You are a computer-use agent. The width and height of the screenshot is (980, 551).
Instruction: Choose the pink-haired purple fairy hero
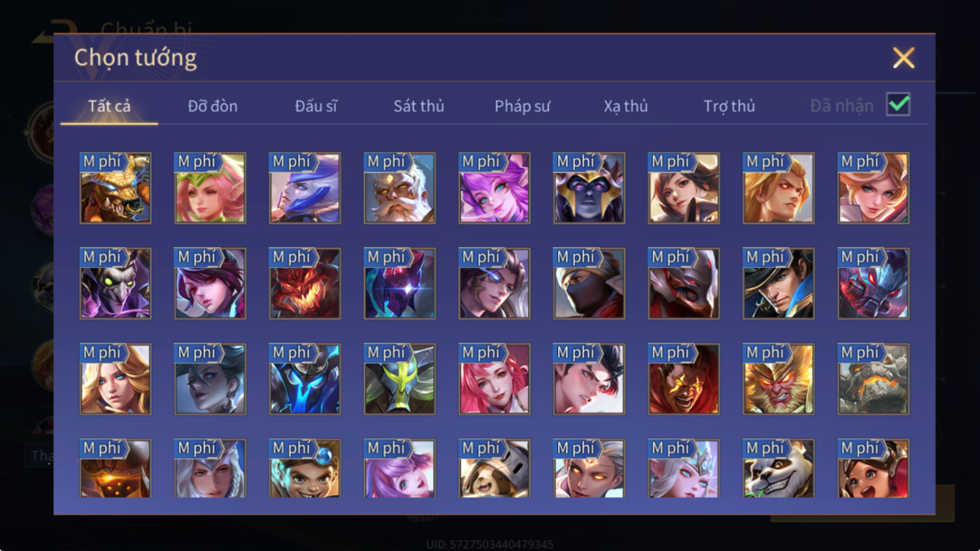pyautogui.click(x=494, y=188)
